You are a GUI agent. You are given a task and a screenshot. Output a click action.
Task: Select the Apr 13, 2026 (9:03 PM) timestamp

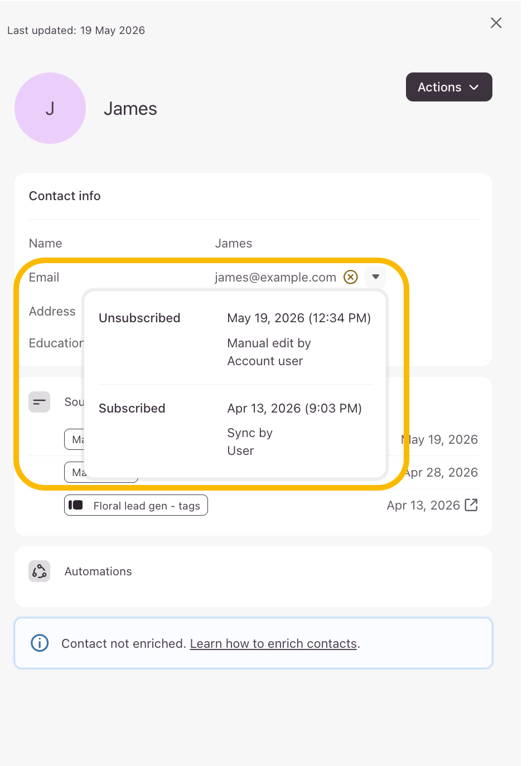coord(294,408)
